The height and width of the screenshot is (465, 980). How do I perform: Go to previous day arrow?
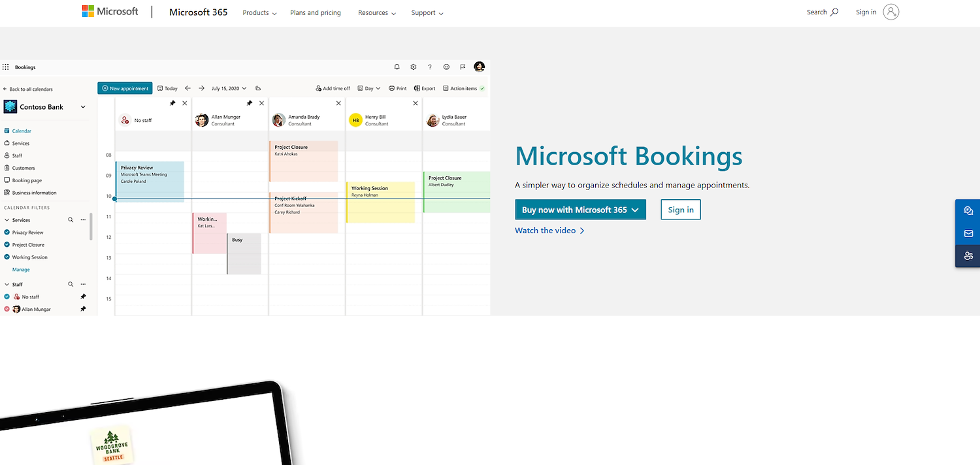pos(188,88)
